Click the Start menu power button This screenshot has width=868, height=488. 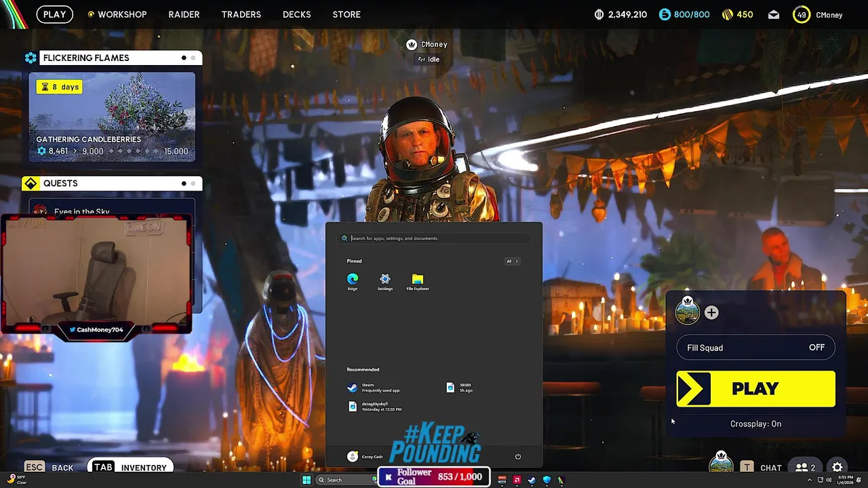[517, 456]
